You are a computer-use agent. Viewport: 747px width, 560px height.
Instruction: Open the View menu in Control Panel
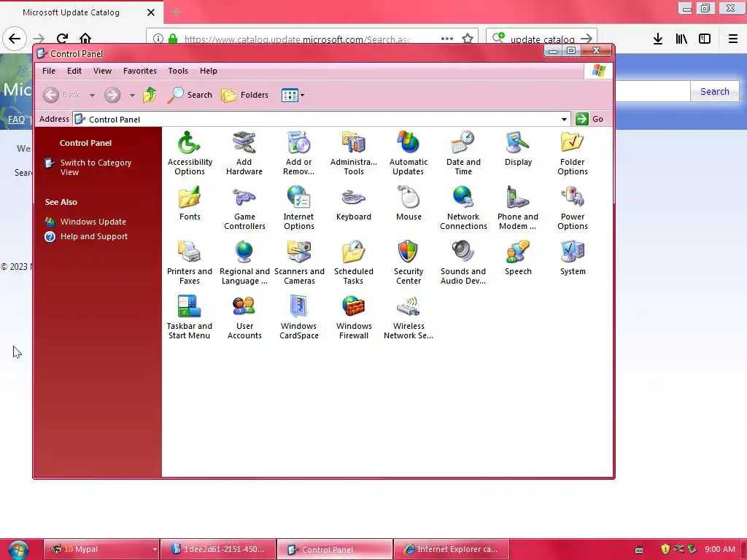[x=102, y=71]
